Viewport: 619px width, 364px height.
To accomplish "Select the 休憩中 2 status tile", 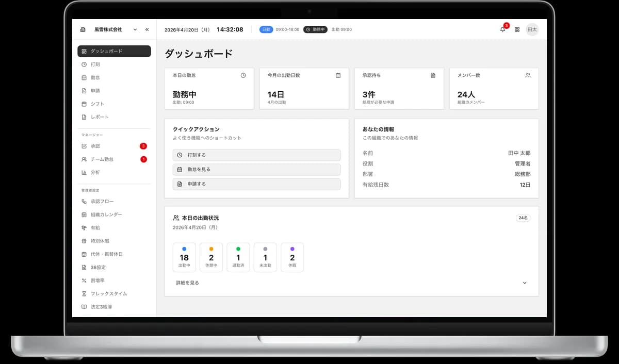I will pos(211,257).
